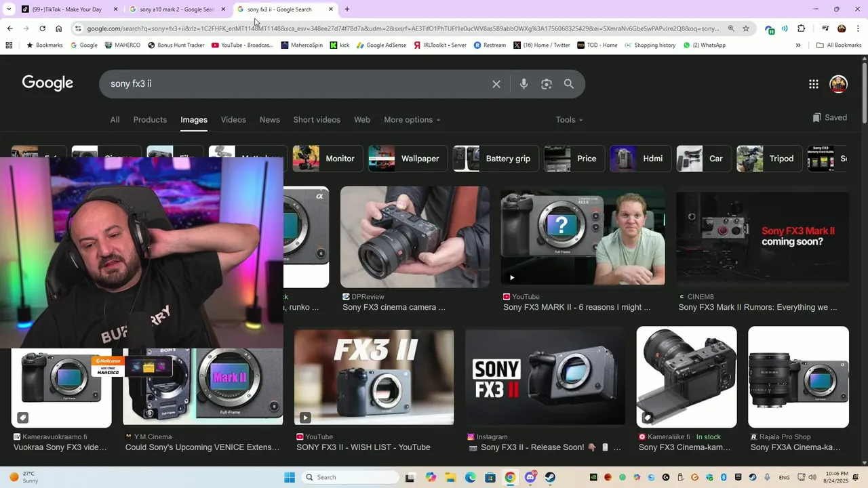868x488 pixels.
Task: Click the magnifier search button in Google search box
Action: coord(569,84)
